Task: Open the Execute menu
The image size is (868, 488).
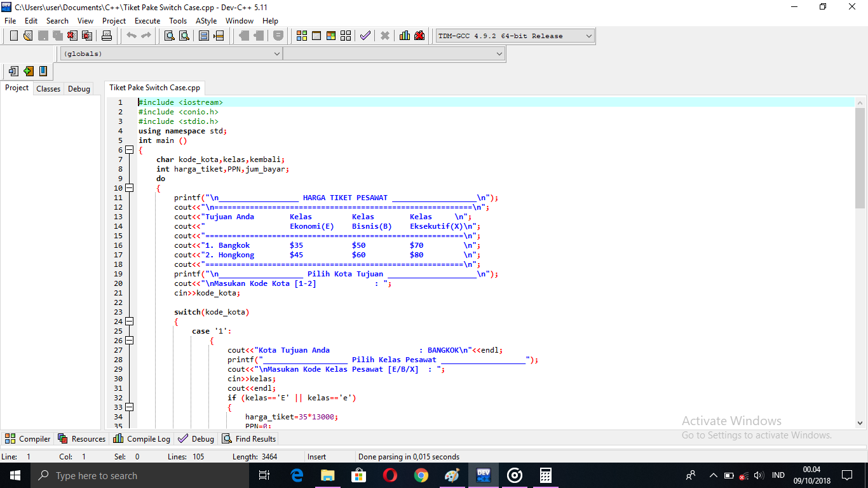Action: point(147,21)
